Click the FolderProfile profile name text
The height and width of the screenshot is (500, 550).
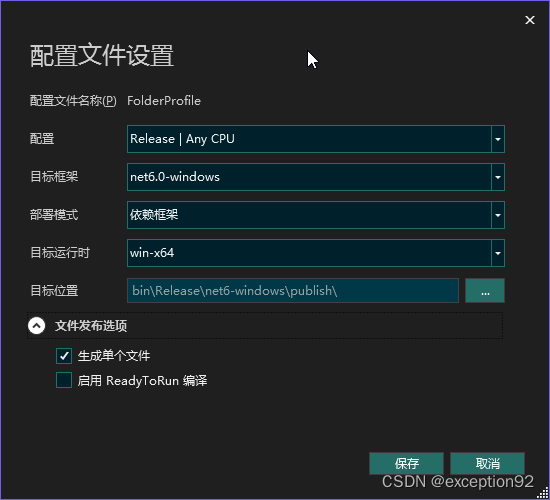[x=164, y=101]
